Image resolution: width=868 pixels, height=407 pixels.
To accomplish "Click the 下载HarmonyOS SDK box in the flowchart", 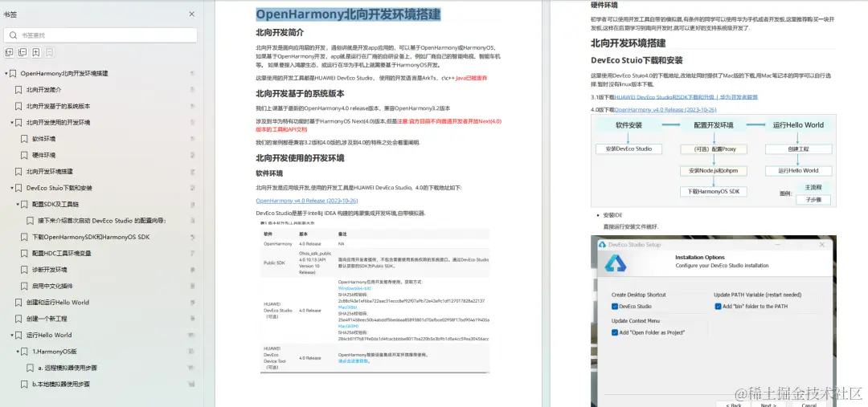I will click(x=714, y=191).
